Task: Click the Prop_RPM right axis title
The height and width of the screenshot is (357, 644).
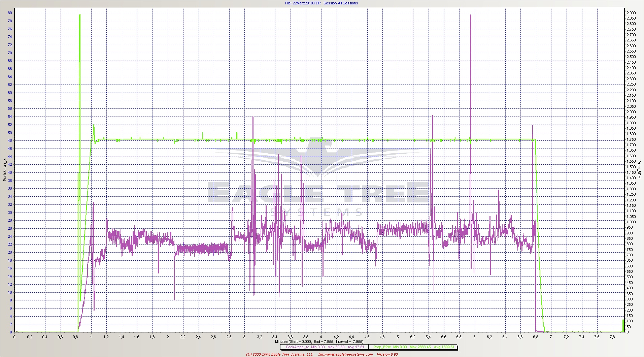Action: point(639,169)
